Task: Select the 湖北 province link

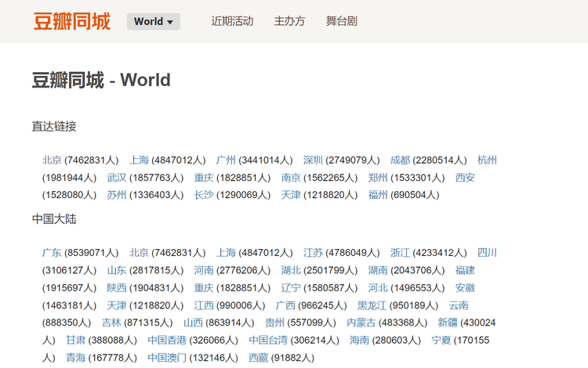Action: coord(291,270)
